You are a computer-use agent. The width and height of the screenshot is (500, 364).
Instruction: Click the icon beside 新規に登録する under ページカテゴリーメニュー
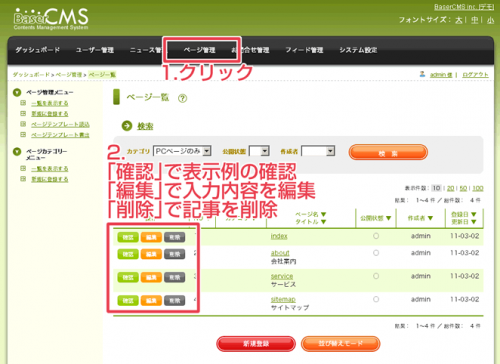tap(23, 179)
